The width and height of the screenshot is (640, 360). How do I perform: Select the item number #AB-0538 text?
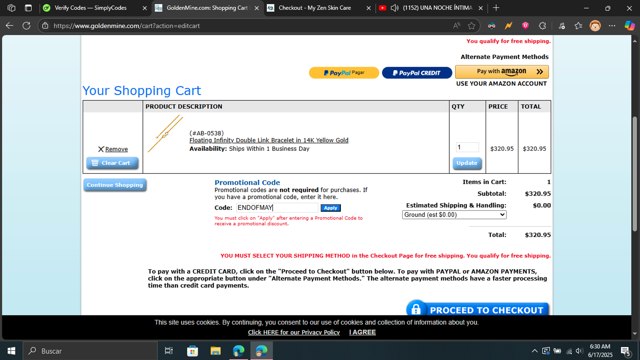[x=207, y=133]
